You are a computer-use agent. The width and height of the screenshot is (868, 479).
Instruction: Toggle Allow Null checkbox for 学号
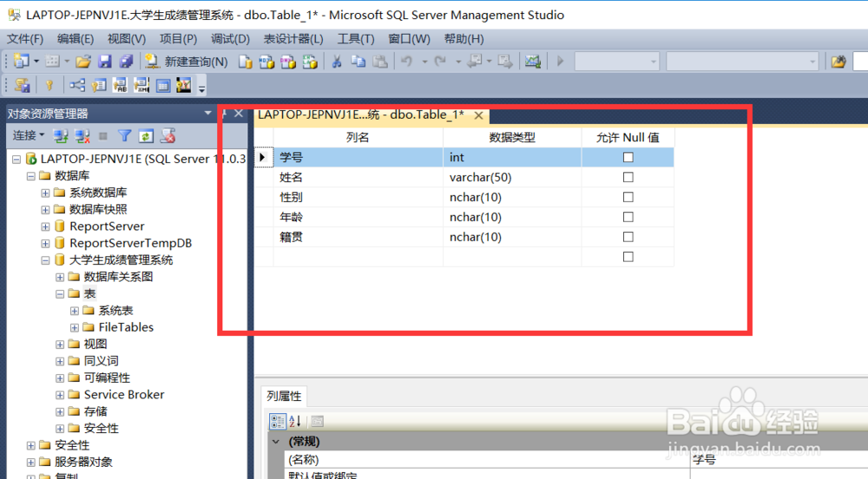click(x=628, y=157)
